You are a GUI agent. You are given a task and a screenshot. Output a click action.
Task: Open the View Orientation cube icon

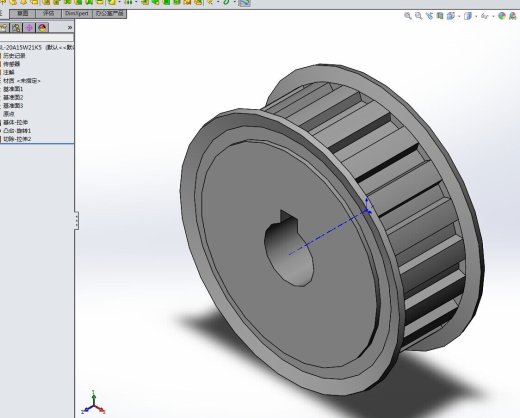point(451,16)
